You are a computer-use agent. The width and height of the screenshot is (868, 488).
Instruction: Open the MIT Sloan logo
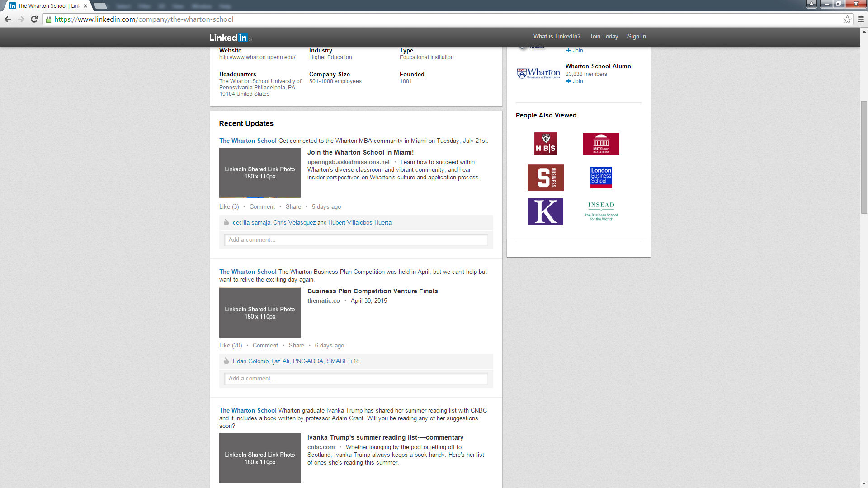click(601, 144)
